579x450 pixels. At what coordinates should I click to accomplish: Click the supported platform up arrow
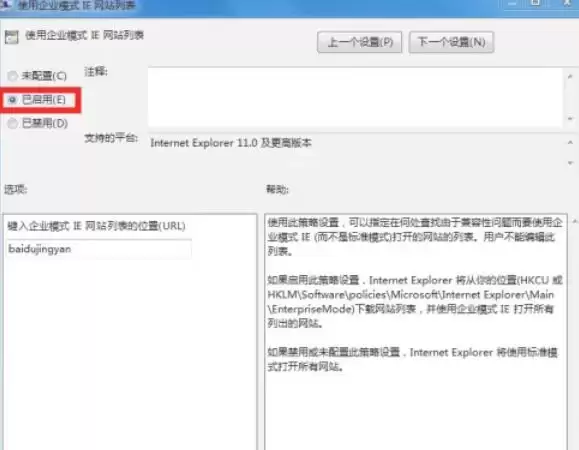tap(571, 142)
